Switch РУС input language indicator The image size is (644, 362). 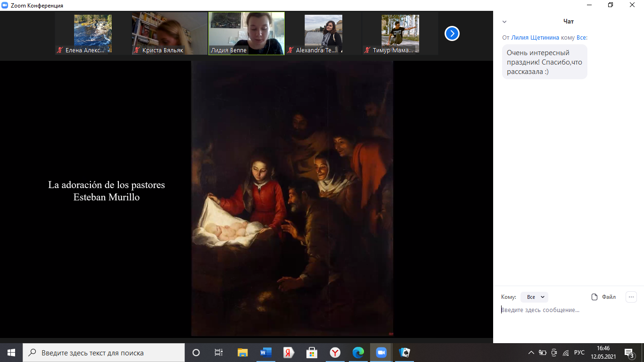pos(579,353)
